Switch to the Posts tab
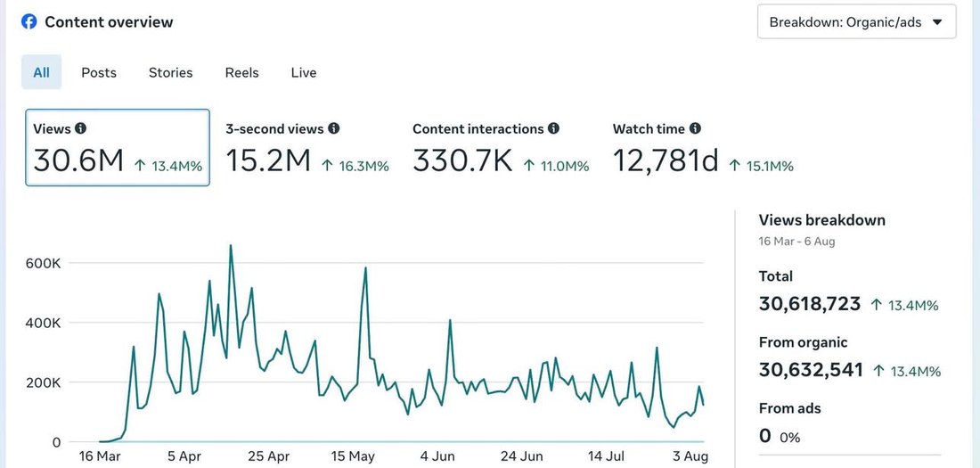This screenshot has height=468, width=980. click(x=99, y=72)
